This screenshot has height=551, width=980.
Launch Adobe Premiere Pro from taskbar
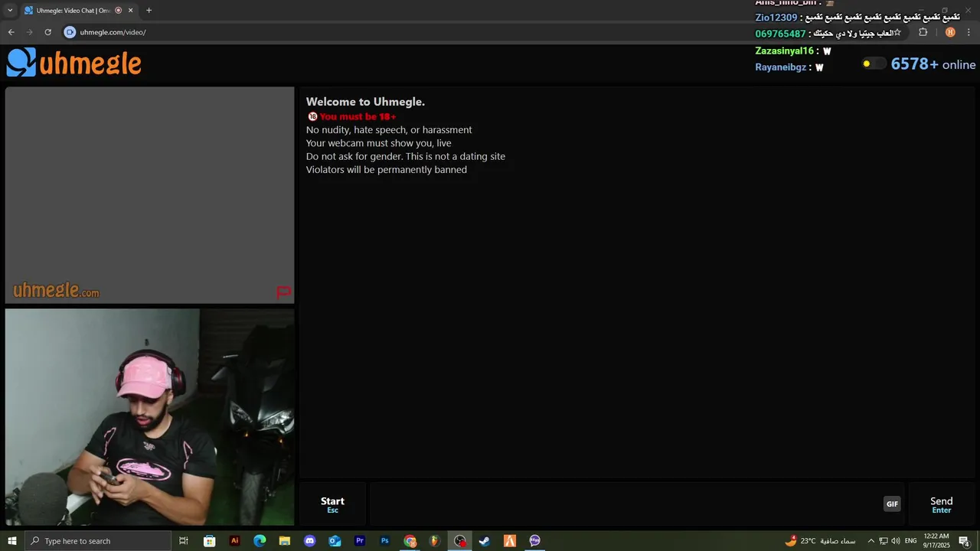[360, 541]
